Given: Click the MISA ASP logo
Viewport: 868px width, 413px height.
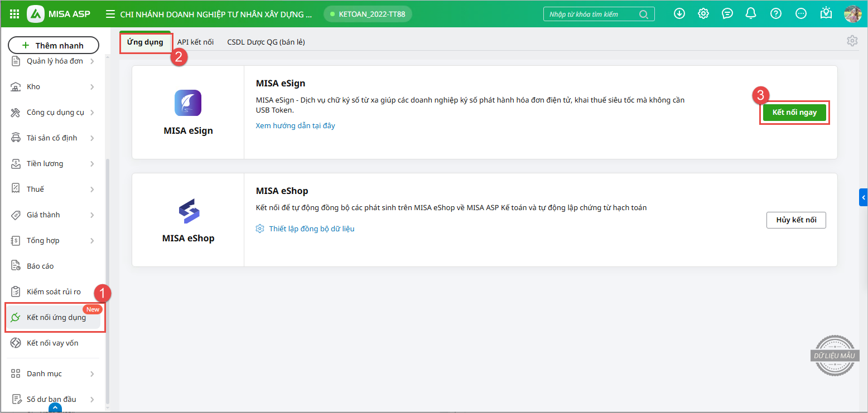Looking at the screenshot, I should [x=59, y=14].
